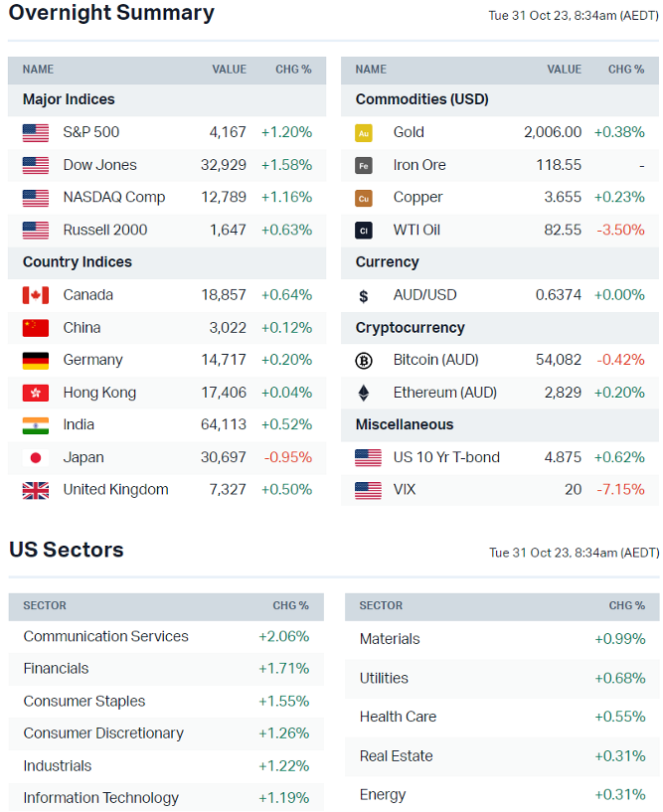Click the Japan flag icon

[x=36, y=458]
